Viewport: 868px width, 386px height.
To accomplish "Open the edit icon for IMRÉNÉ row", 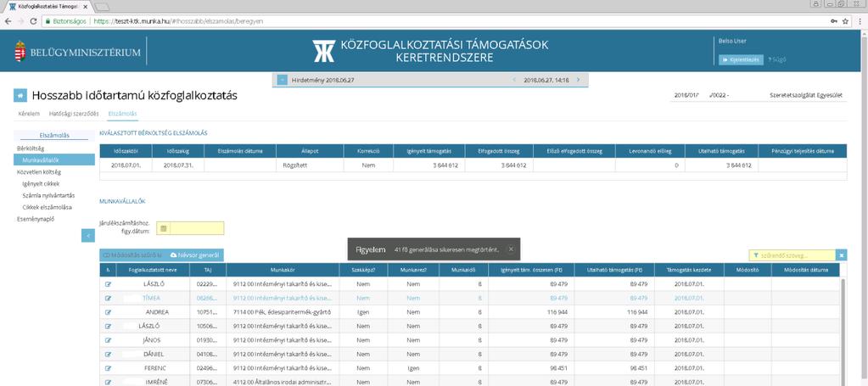I will click(x=108, y=382).
